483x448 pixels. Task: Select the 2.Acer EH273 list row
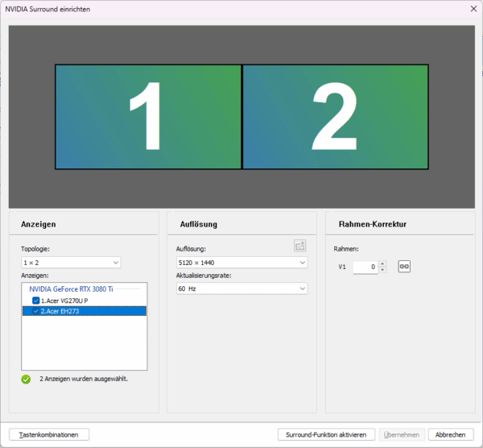(85, 311)
